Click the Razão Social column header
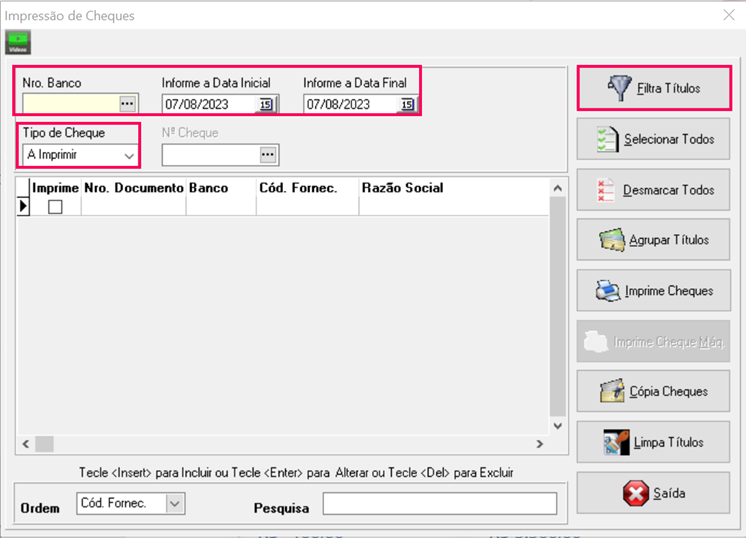The height and width of the screenshot is (538, 746). point(403,187)
